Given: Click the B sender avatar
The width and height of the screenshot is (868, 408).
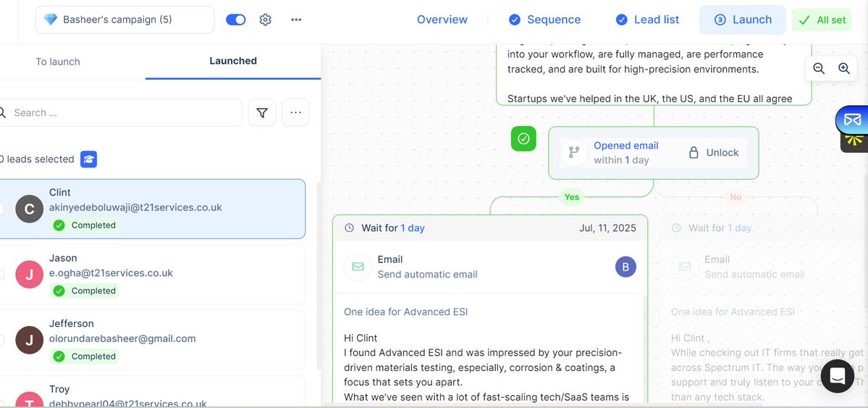Looking at the screenshot, I should coord(625,267).
